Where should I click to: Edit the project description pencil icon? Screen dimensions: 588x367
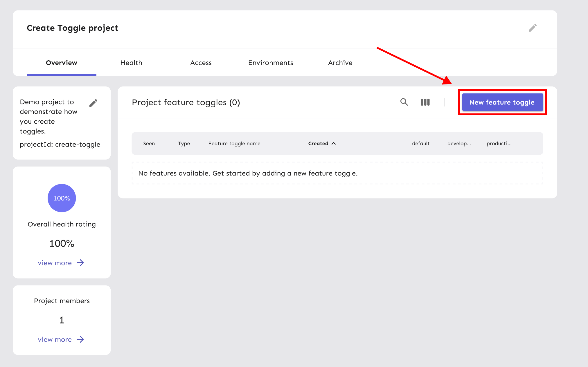(x=93, y=103)
